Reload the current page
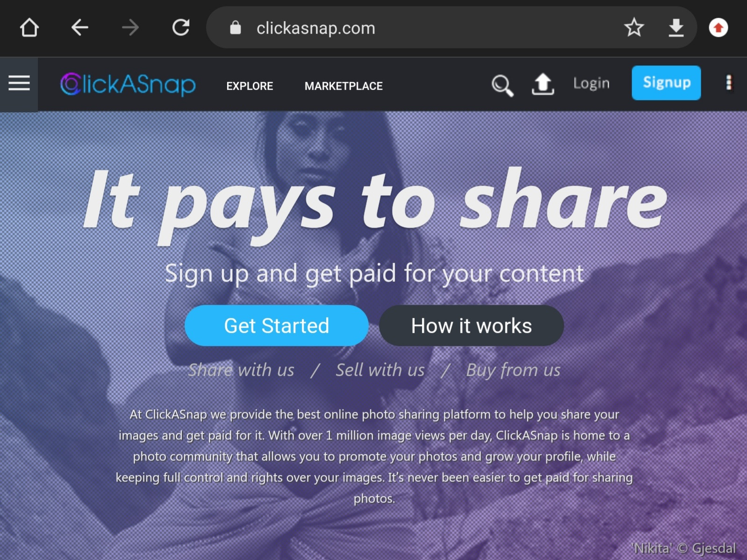Image resolution: width=747 pixels, height=560 pixels. pyautogui.click(x=181, y=28)
